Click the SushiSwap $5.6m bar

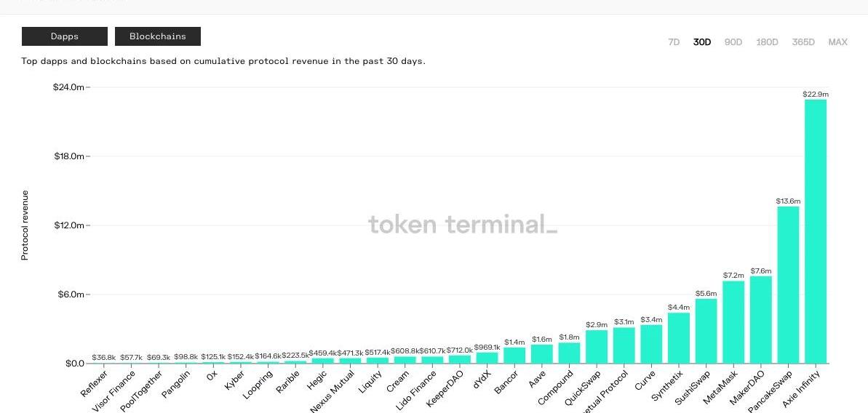[706, 332]
